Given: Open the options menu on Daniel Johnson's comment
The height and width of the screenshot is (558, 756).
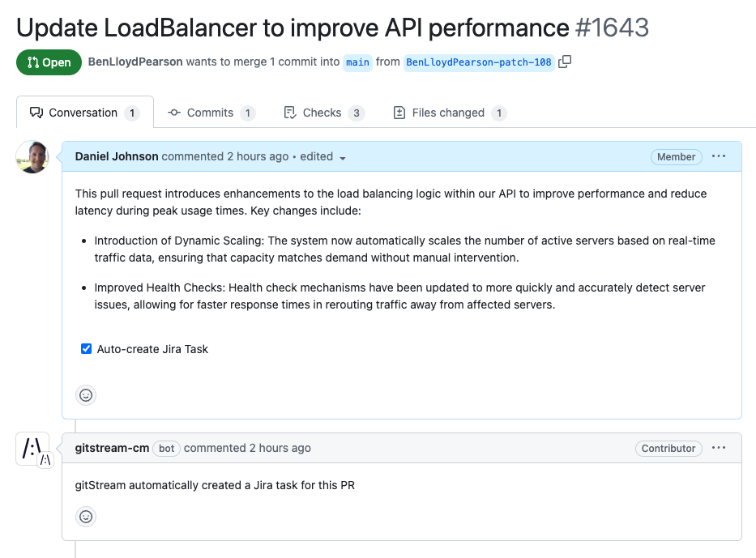Looking at the screenshot, I should 719,156.
